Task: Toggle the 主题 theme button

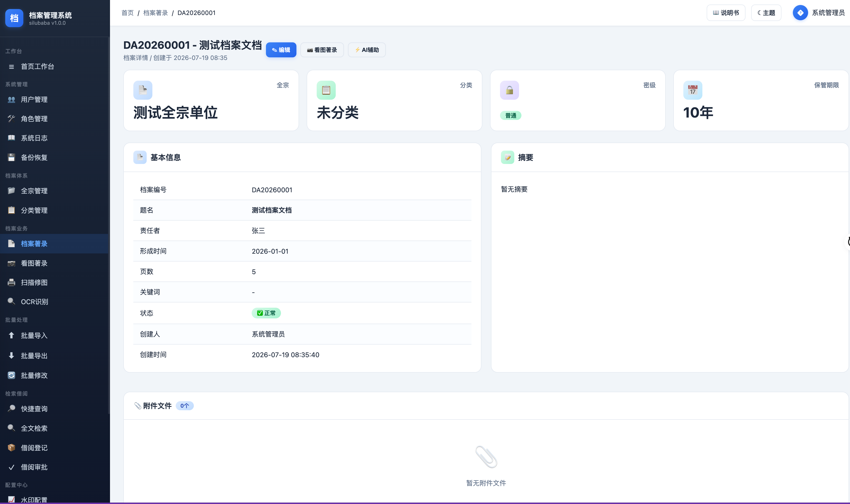Action: click(x=766, y=13)
